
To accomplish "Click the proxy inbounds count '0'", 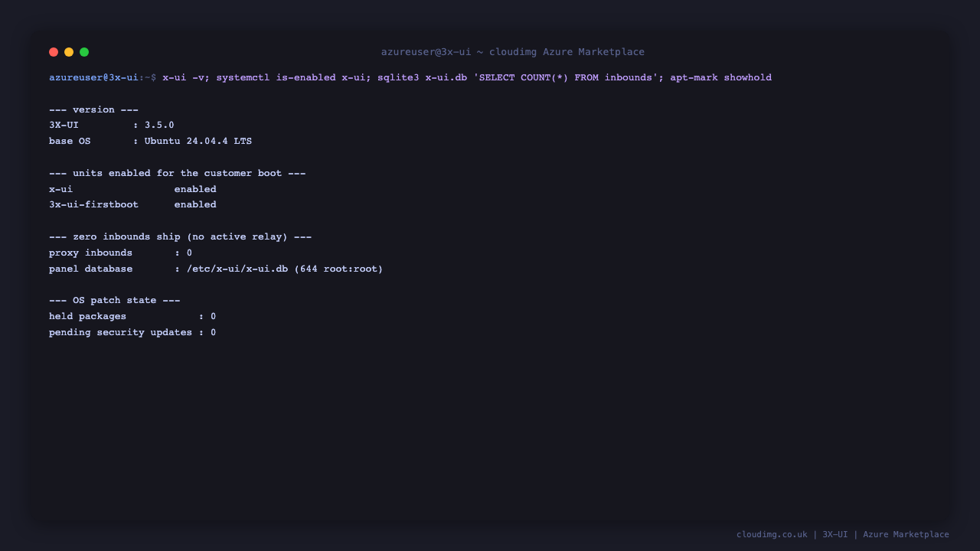I will tap(189, 253).
